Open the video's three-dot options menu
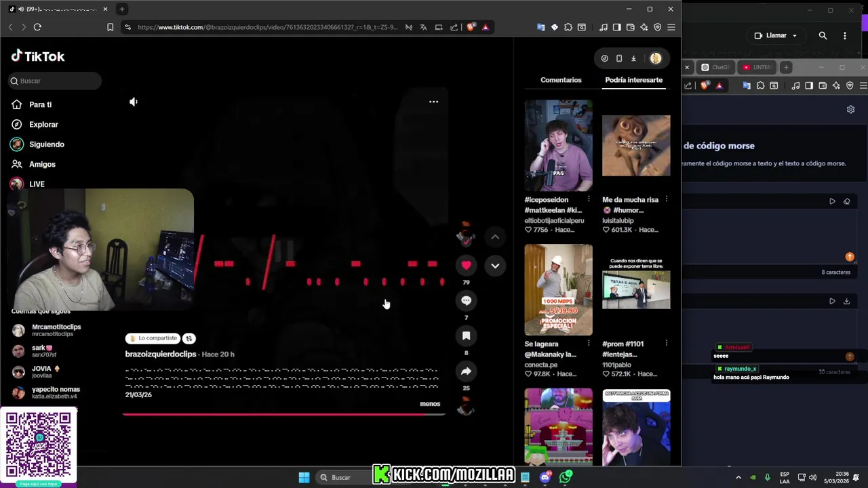The height and width of the screenshot is (488, 868). point(433,102)
